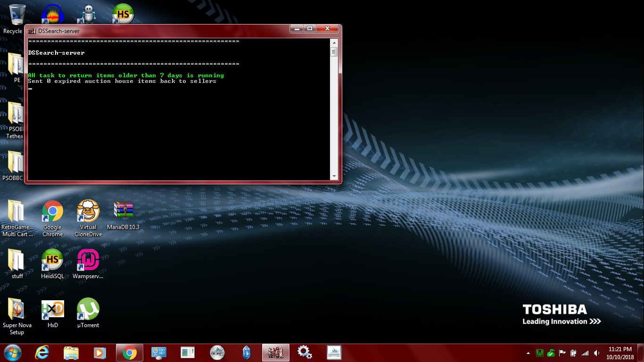Open the Recycle Bin icon
Screen dimensions: 644x362
[x=17, y=15]
